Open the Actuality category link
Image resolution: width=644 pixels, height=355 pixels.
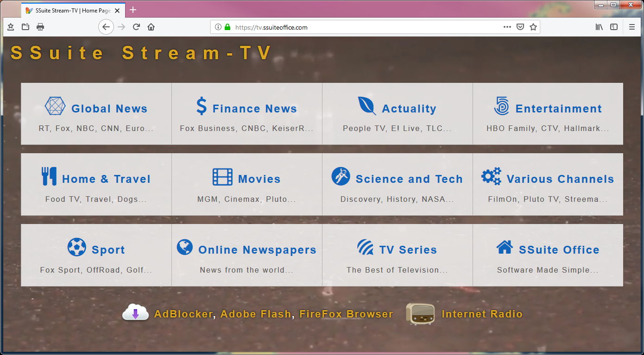tap(409, 109)
